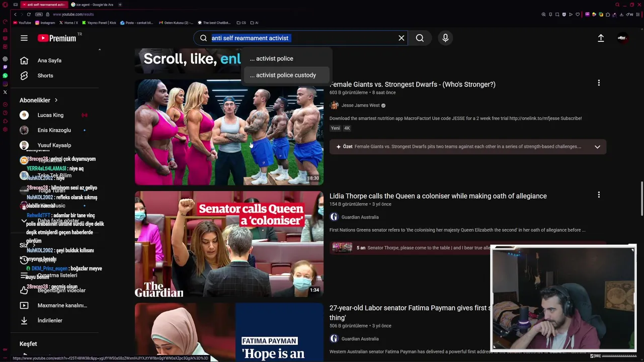644x362 pixels.
Task: Expand Abonelikler section chevron
Action: tap(56, 100)
